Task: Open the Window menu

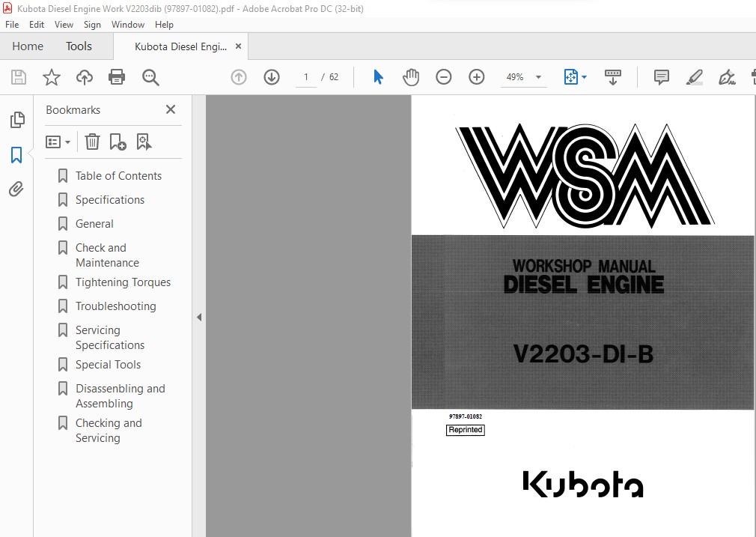Action: (128, 25)
